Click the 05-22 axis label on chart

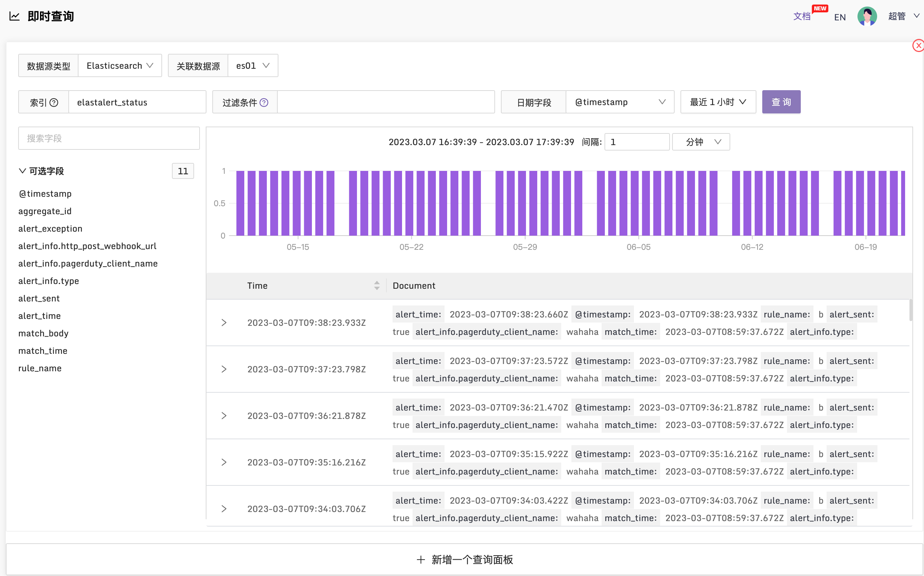(411, 247)
